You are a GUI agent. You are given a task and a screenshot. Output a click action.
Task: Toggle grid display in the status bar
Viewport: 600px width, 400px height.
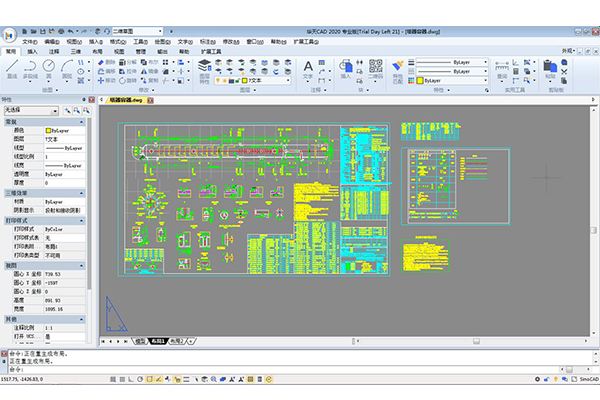[122, 379]
